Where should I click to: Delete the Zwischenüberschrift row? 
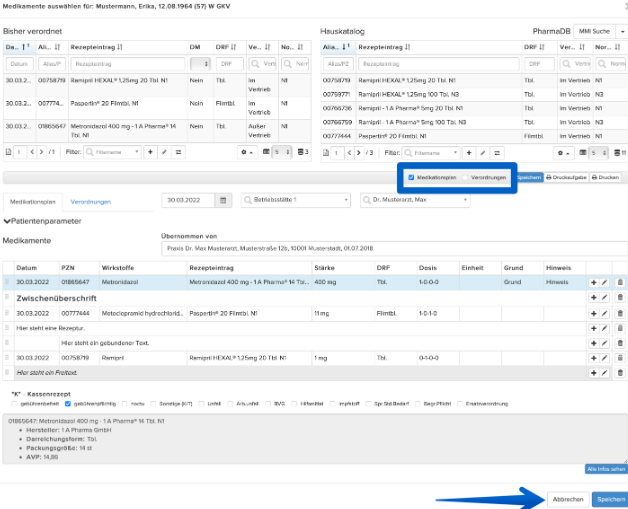620,298
